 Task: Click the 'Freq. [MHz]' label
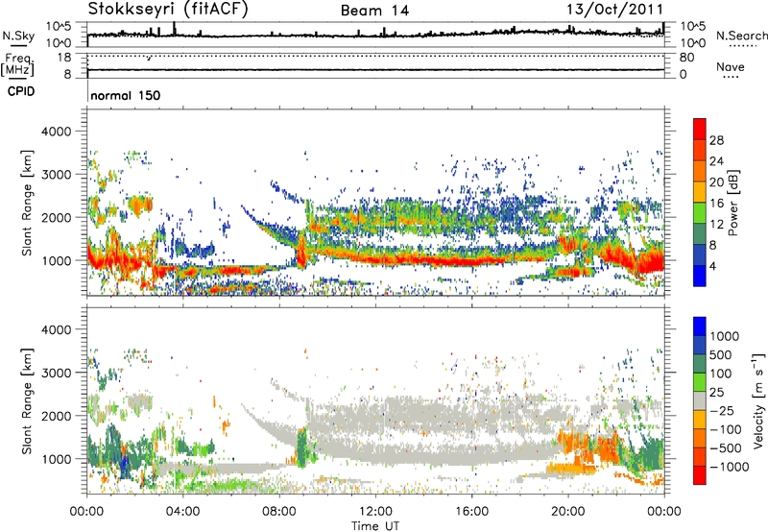[x=17, y=65]
